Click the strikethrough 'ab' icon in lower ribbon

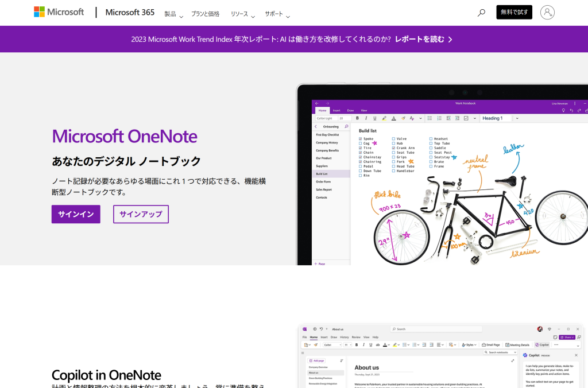tap(378, 344)
